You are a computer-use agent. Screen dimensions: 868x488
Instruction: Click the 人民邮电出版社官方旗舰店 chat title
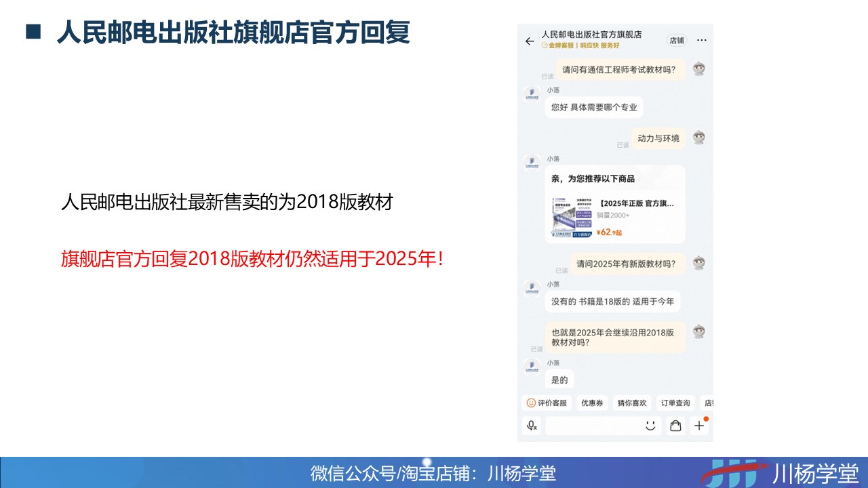591,34
